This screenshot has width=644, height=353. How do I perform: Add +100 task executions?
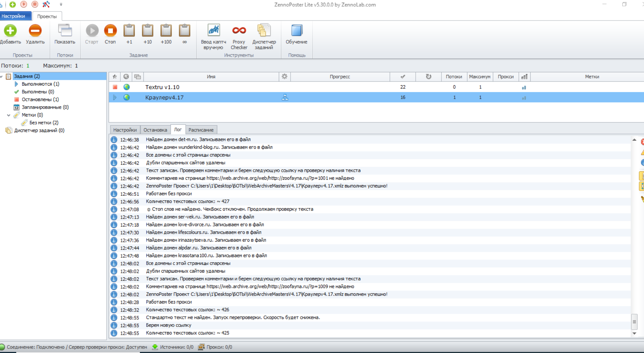point(166,31)
